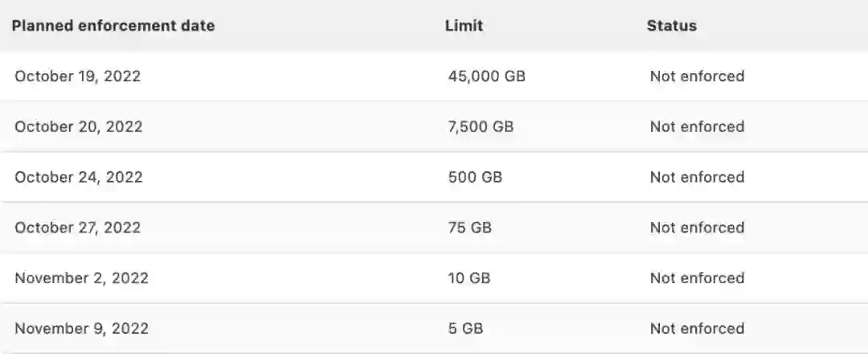
Task: Click Not enforced status for October 27
Action: click(697, 228)
